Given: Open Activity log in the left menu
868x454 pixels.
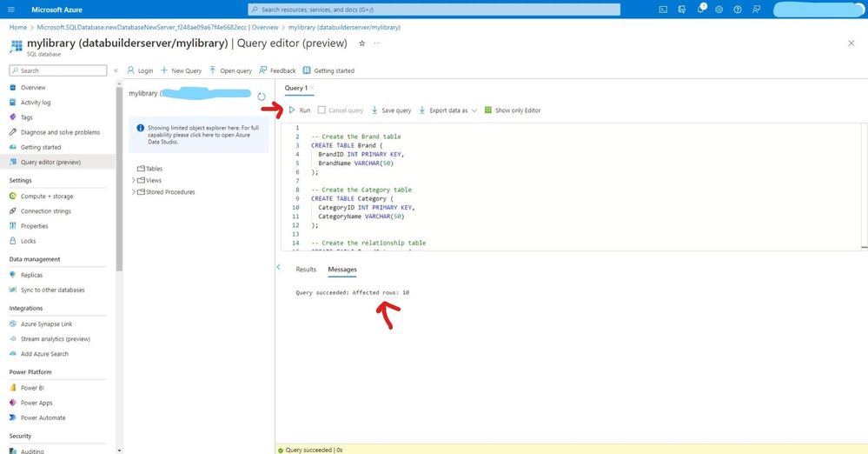Looking at the screenshot, I should [36, 103].
